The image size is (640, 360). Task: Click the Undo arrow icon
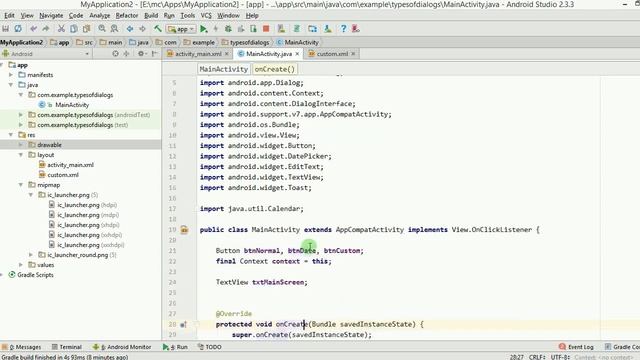33,29
